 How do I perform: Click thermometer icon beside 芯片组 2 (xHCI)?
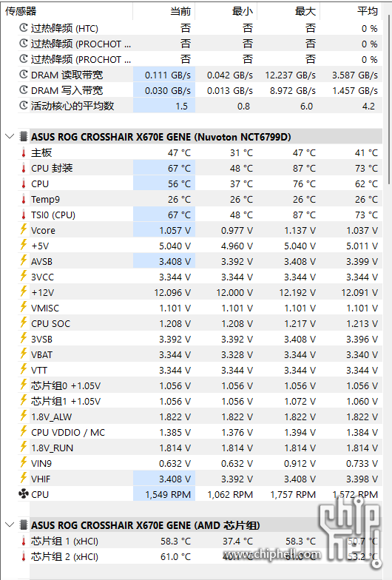(x=24, y=556)
